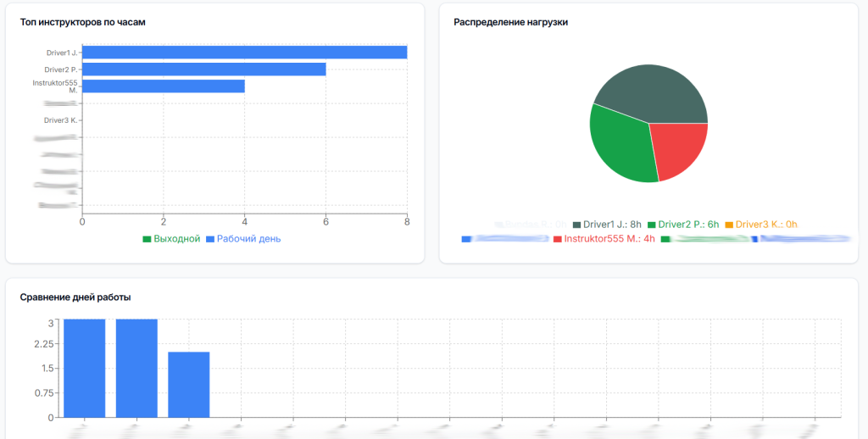Toggle Driver3 K.: 0h pie legend entry
The width and height of the screenshot is (868, 439).
pyautogui.click(x=766, y=225)
